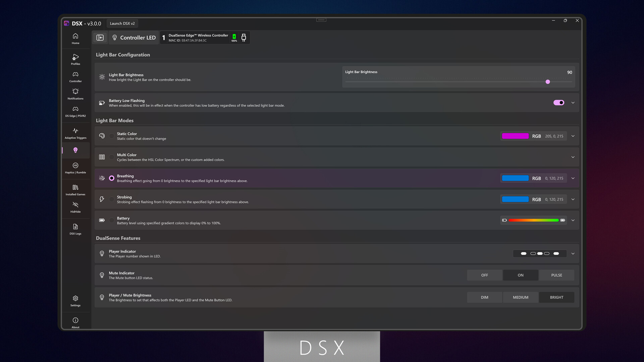Open the Profiles section
The image size is (644, 362).
point(75,60)
